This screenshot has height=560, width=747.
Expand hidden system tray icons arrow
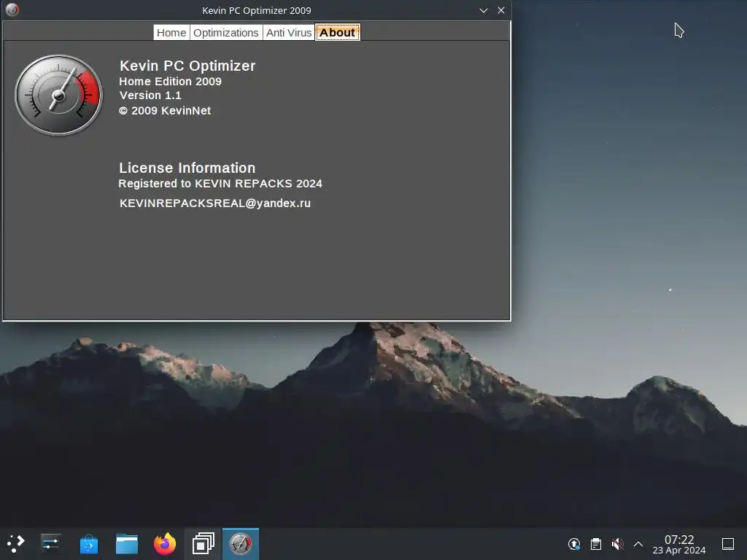[x=638, y=544]
